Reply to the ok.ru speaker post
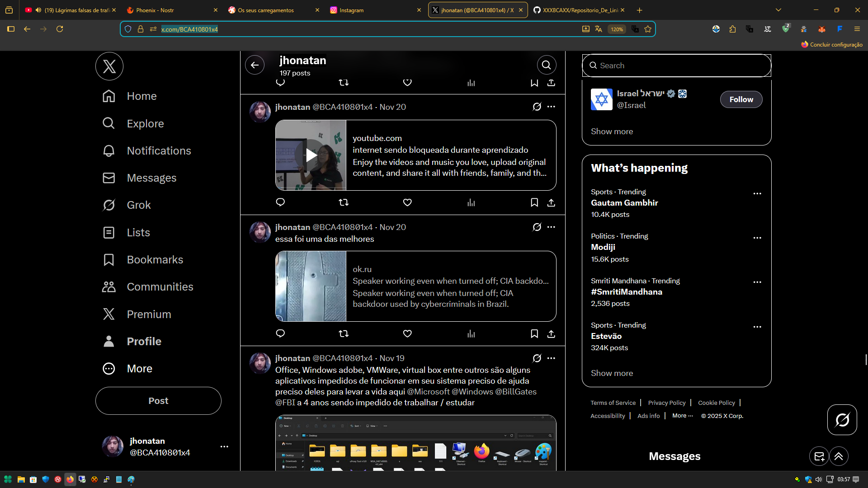 point(280,334)
